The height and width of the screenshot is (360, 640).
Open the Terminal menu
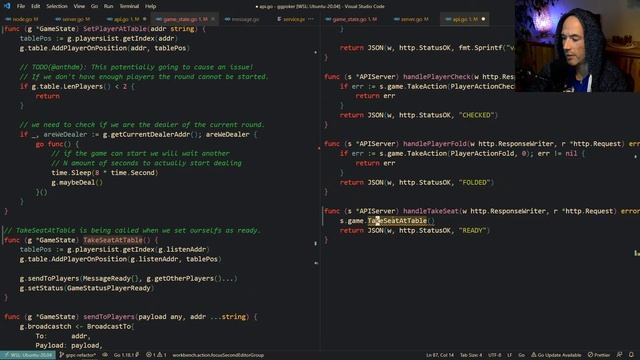129,6
